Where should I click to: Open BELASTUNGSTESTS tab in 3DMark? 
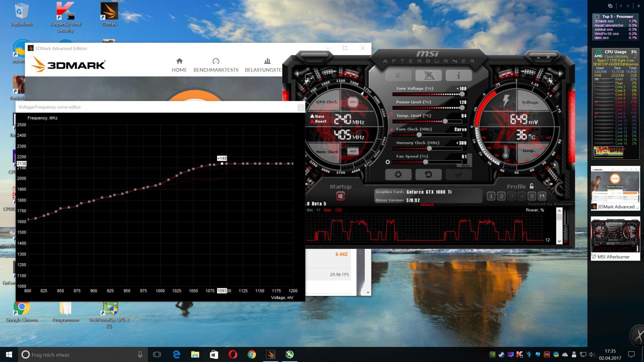pos(263,65)
